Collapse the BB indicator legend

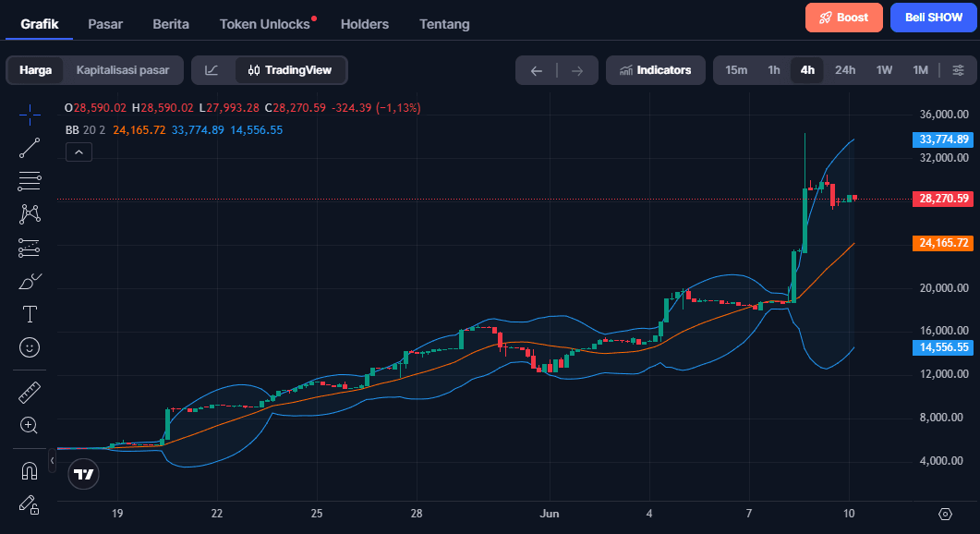[79, 152]
